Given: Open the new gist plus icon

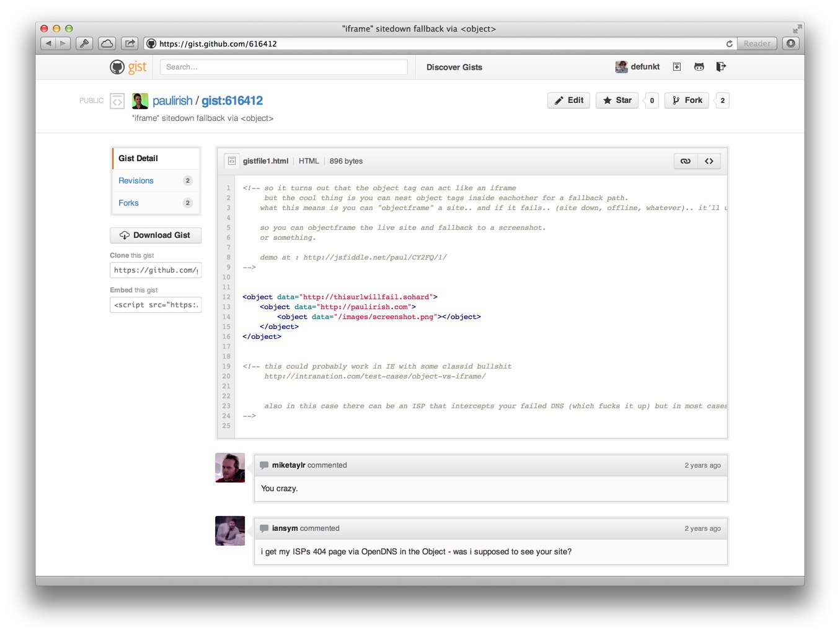Looking at the screenshot, I should coord(677,67).
